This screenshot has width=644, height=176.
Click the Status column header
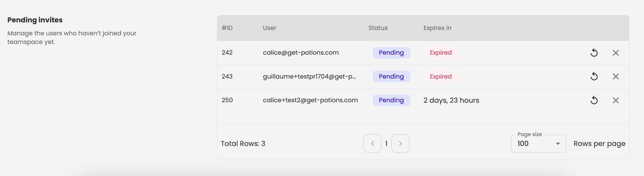click(378, 28)
